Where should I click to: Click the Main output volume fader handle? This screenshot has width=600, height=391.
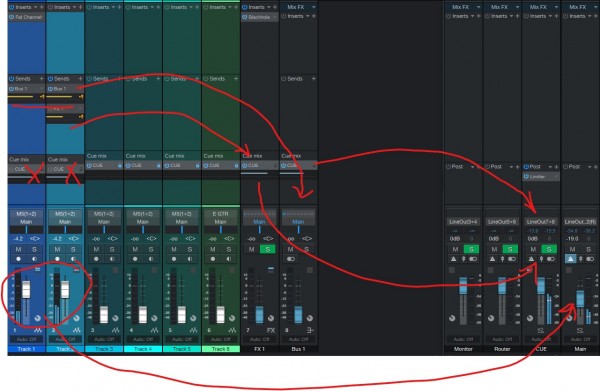(580, 299)
